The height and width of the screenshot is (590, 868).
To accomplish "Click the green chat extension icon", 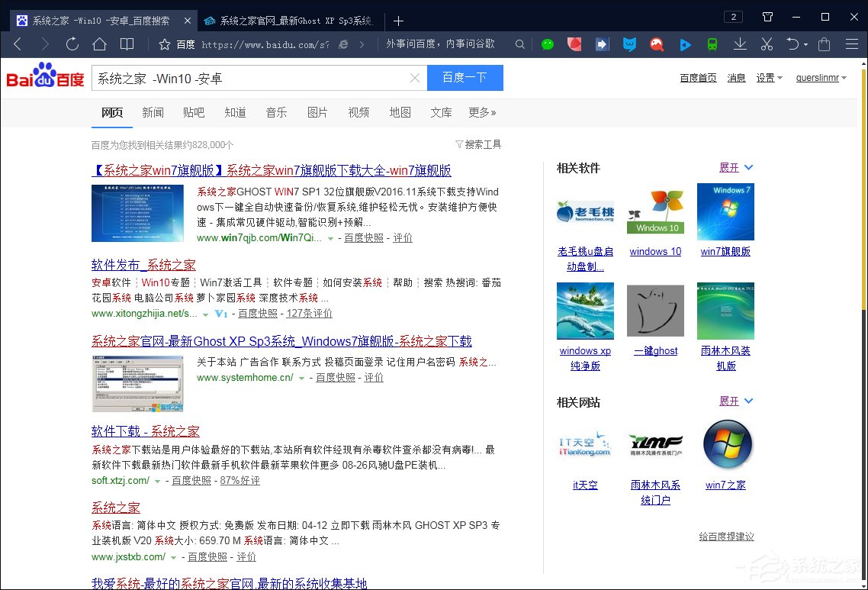I will click(548, 44).
